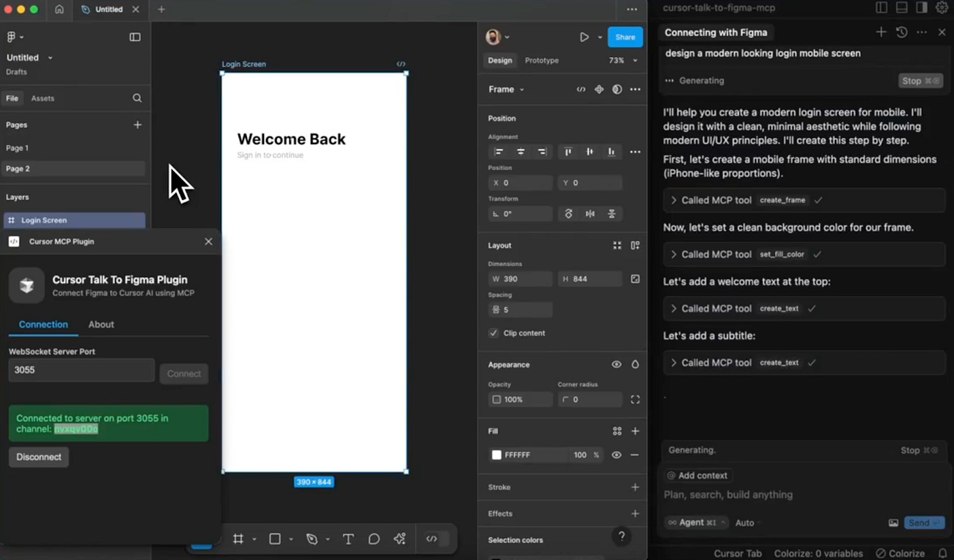The width and height of the screenshot is (954, 560).
Task: Align left in Alignment section
Action: (x=499, y=152)
